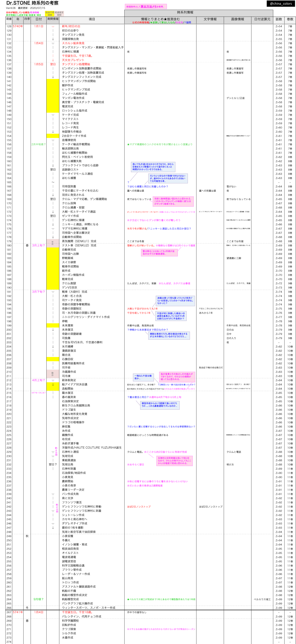The image size is (296, 644).
Task: Select the 奇跡の洞窟争奪戦開始 item cell
Action: click(76, 304)
